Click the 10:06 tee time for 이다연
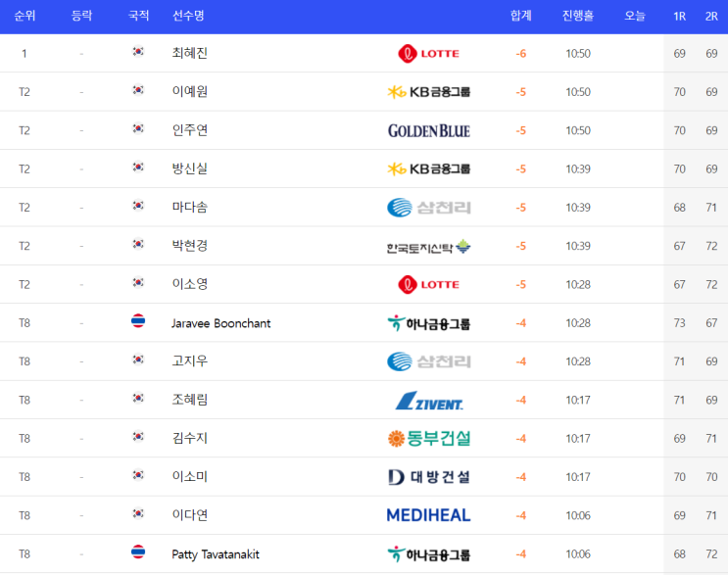 [578, 515]
